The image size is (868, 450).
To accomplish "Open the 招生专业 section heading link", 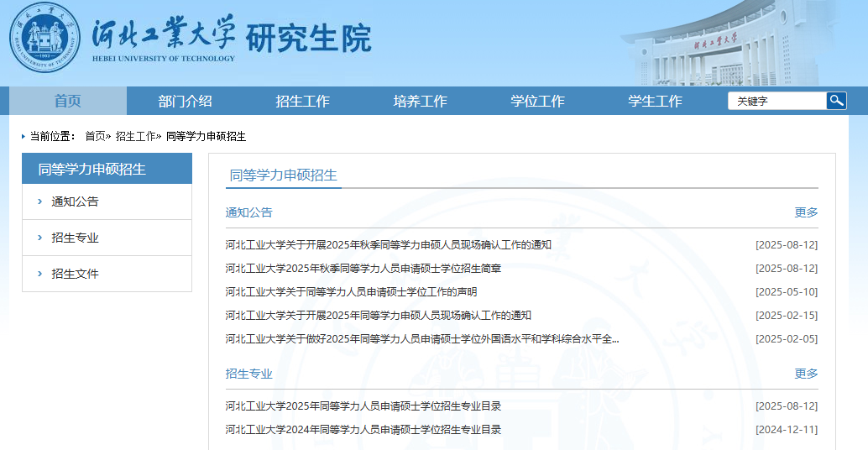I will [x=249, y=374].
